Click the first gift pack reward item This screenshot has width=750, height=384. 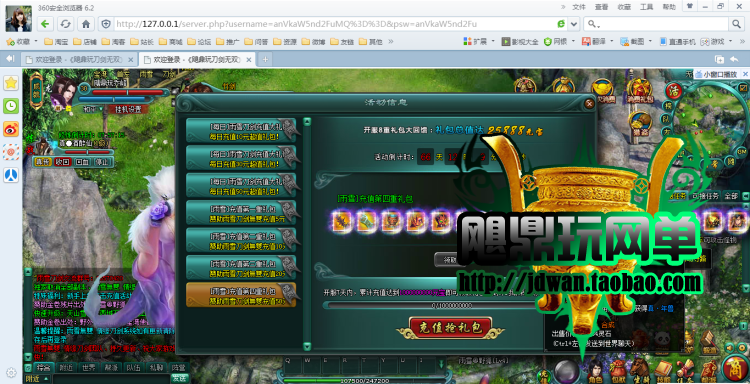pyautogui.click(x=342, y=222)
